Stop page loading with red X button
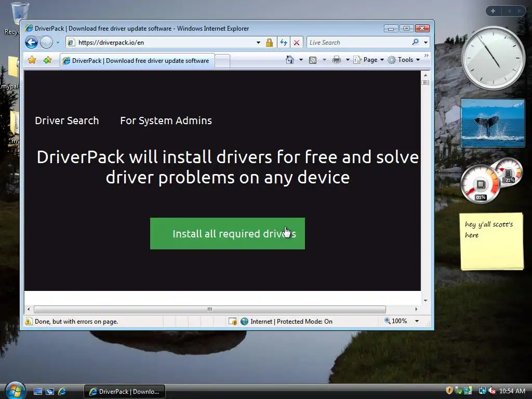 (297, 43)
